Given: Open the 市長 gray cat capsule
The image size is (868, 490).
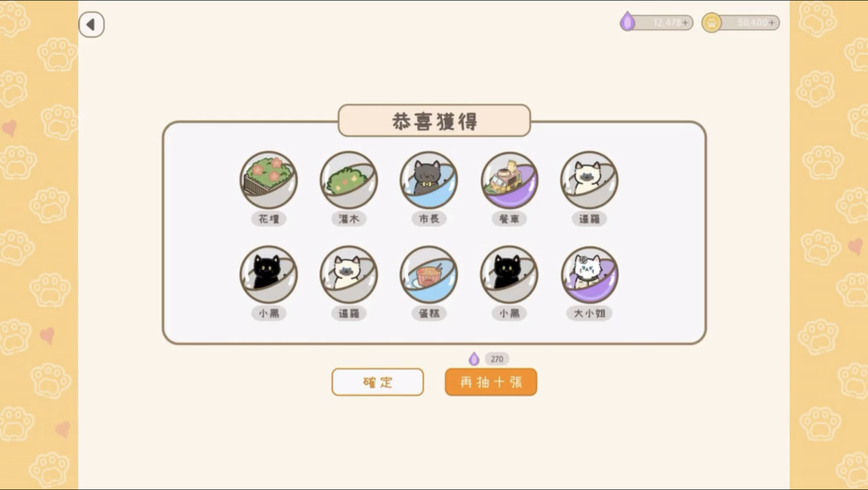Looking at the screenshot, I should pyautogui.click(x=429, y=180).
